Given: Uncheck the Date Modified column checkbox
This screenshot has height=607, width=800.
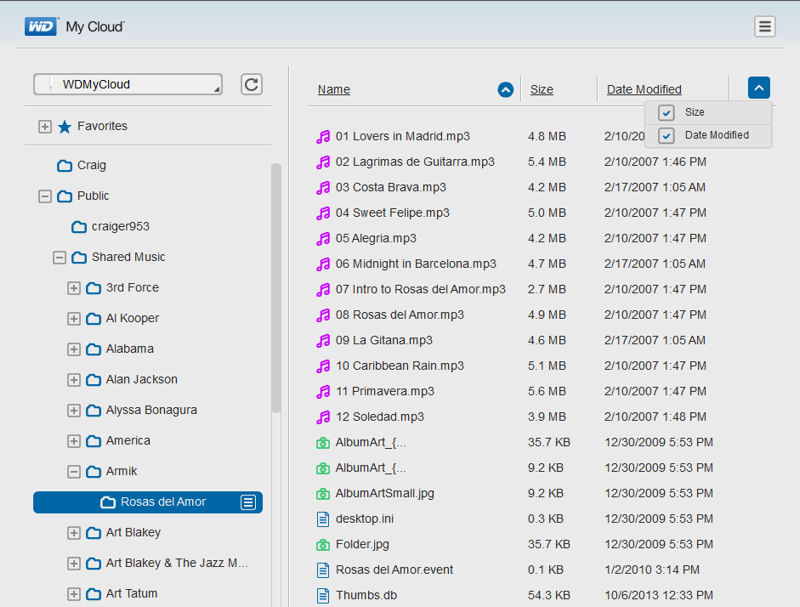Looking at the screenshot, I should [666, 135].
